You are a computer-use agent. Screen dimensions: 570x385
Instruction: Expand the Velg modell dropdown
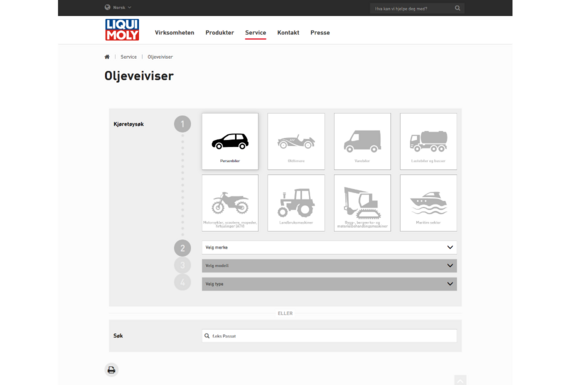click(x=329, y=266)
